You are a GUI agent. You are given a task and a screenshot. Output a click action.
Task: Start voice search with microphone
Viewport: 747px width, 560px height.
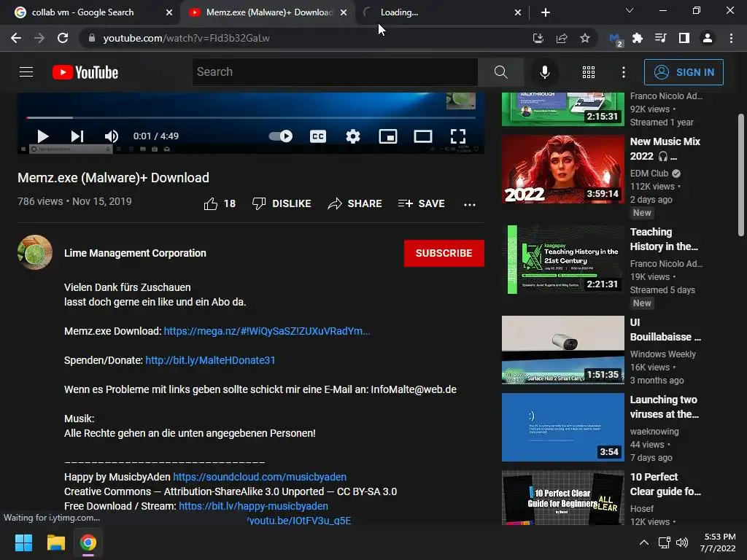coord(544,72)
